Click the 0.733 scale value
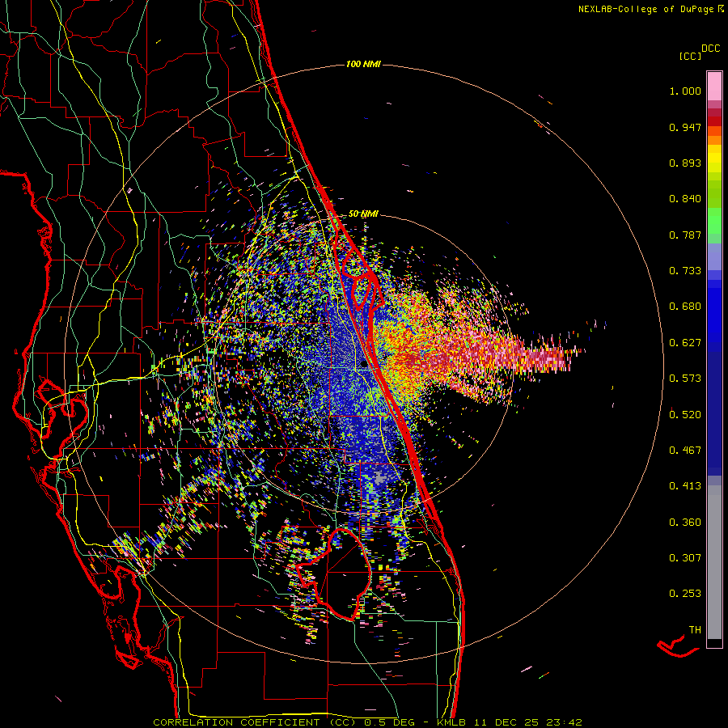The image size is (728, 728). click(685, 271)
